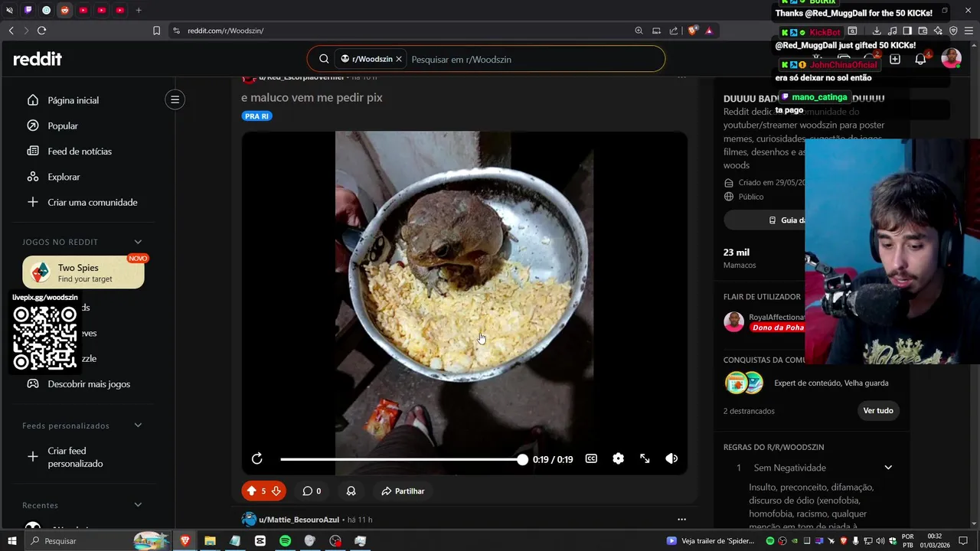This screenshot has width=980, height=551.
Task: Mute the video volume
Action: (x=671, y=458)
